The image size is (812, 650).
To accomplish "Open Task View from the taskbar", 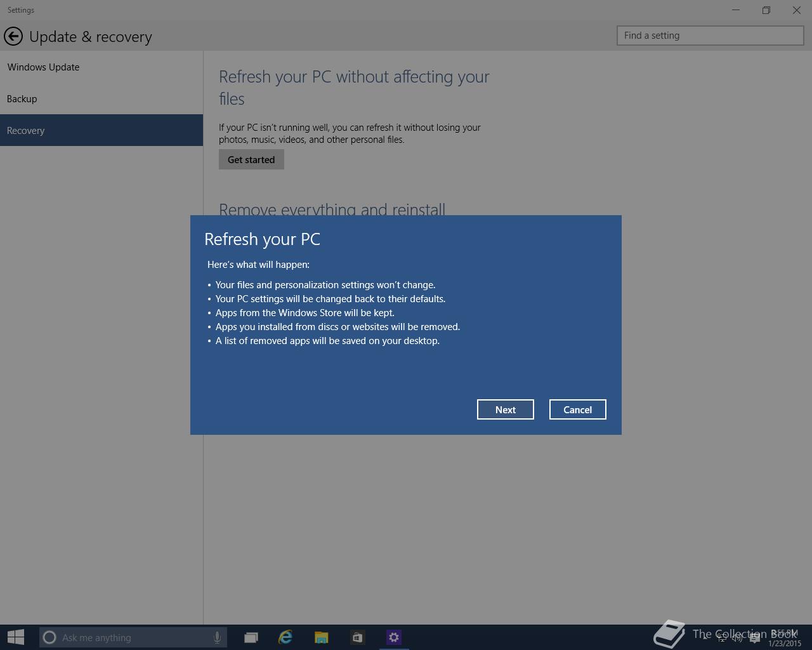I will click(251, 637).
